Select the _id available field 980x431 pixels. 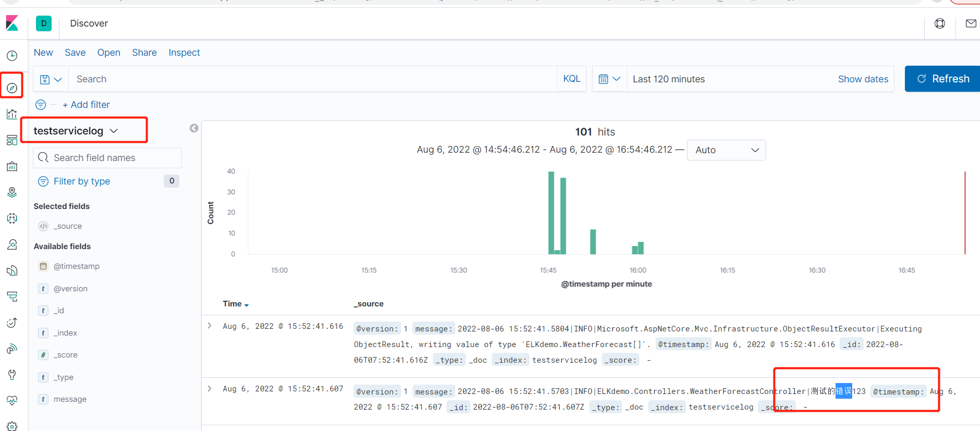click(59, 311)
